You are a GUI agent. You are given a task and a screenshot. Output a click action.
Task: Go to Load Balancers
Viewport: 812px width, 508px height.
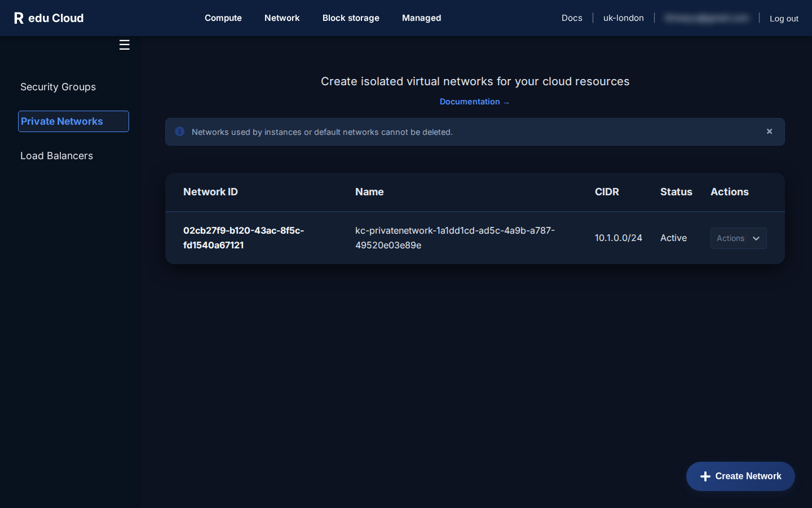point(56,156)
